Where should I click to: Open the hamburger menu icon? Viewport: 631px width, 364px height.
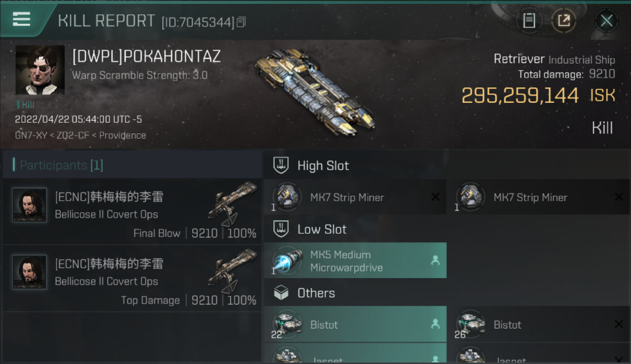pyautogui.click(x=21, y=20)
